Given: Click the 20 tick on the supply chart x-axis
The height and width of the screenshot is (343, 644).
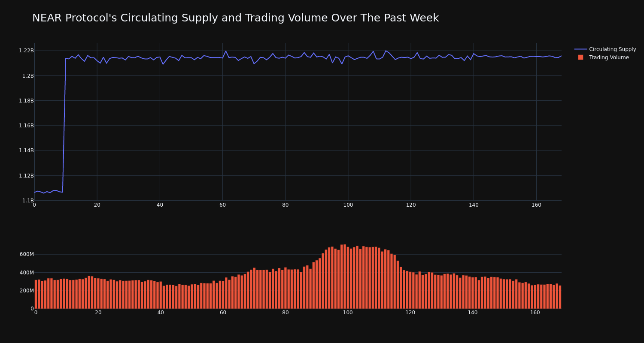Looking at the screenshot, I should coord(97,205).
